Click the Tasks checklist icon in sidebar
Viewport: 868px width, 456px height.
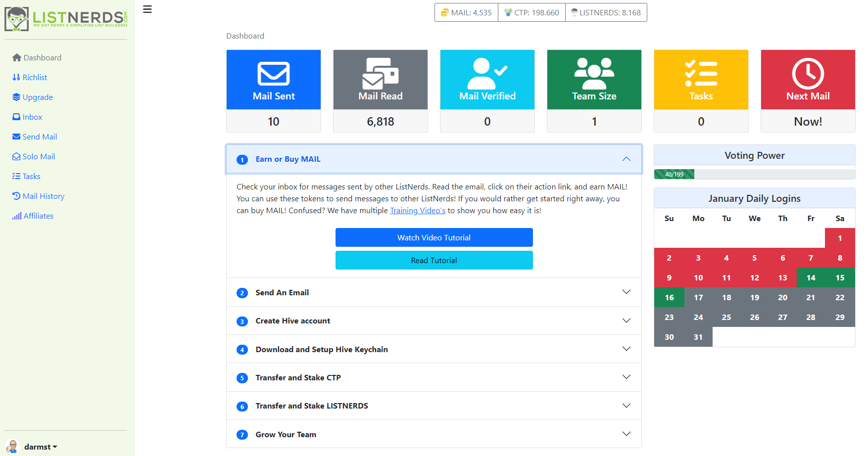click(16, 176)
